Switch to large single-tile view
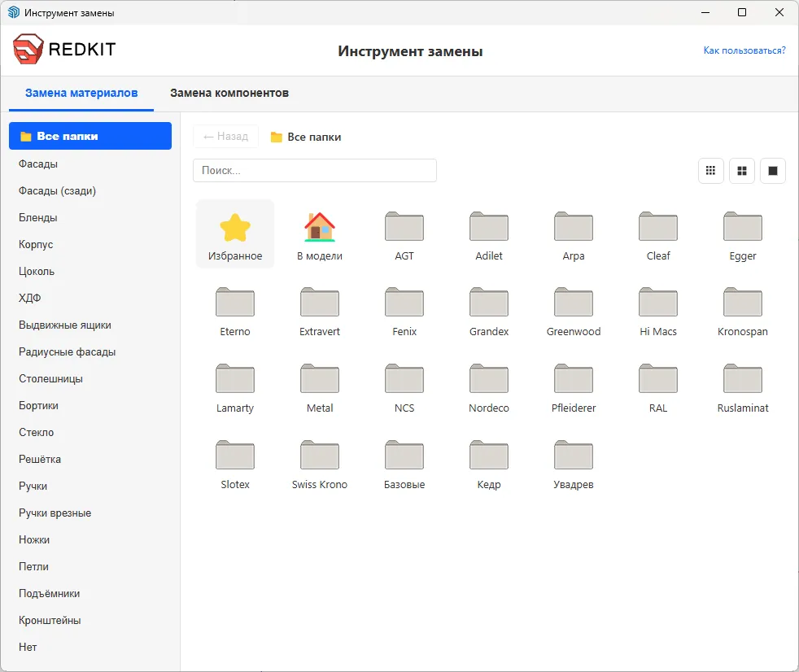The image size is (799, 672). tap(772, 171)
